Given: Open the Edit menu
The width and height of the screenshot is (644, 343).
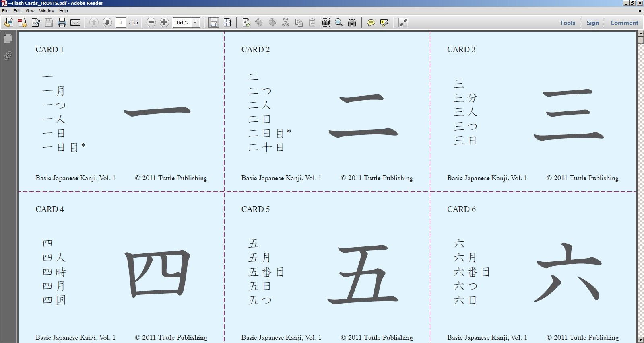Looking at the screenshot, I should tap(17, 11).
